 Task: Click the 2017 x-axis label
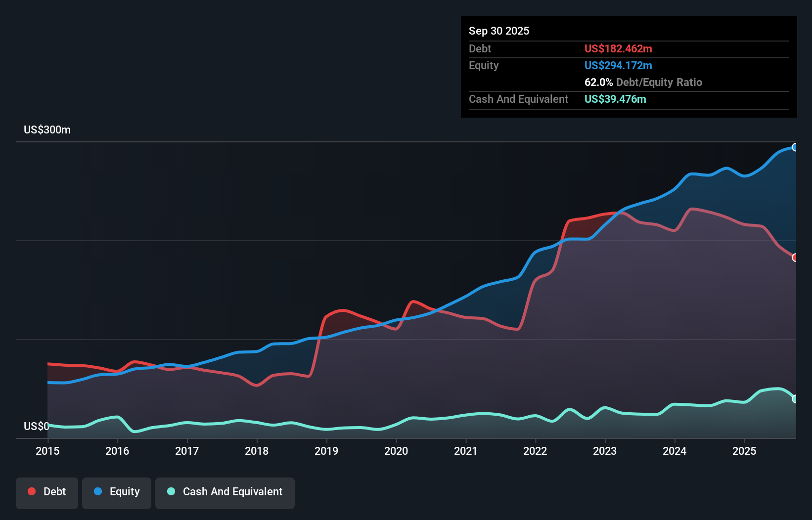[x=187, y=451]
